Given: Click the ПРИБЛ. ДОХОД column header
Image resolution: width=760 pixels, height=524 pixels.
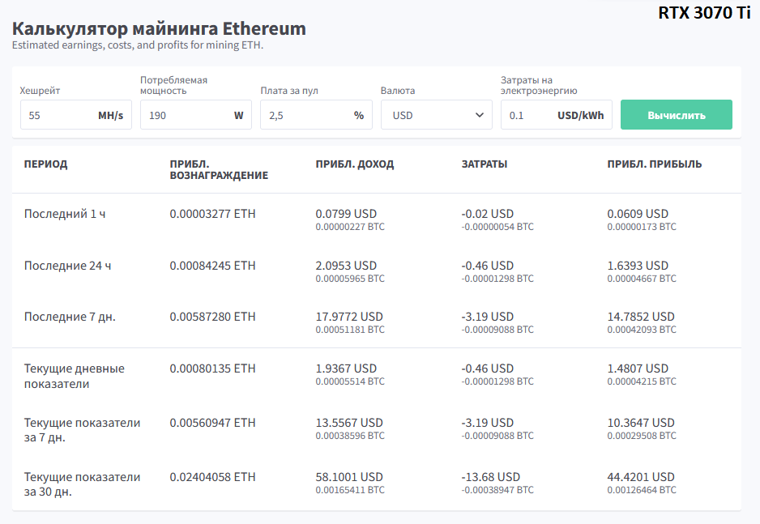Looking at the screenshot, I should tap(354, 164).
